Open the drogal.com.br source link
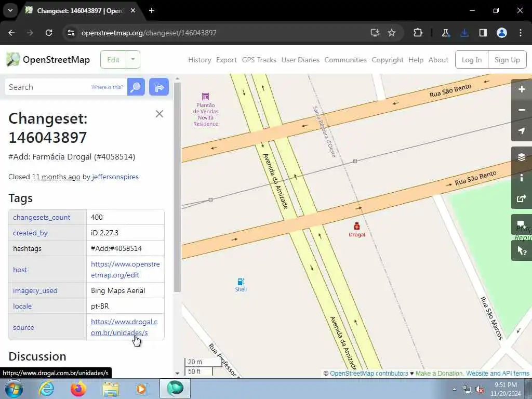Viewport: 532px width, 399px height. tap(124, 327)
